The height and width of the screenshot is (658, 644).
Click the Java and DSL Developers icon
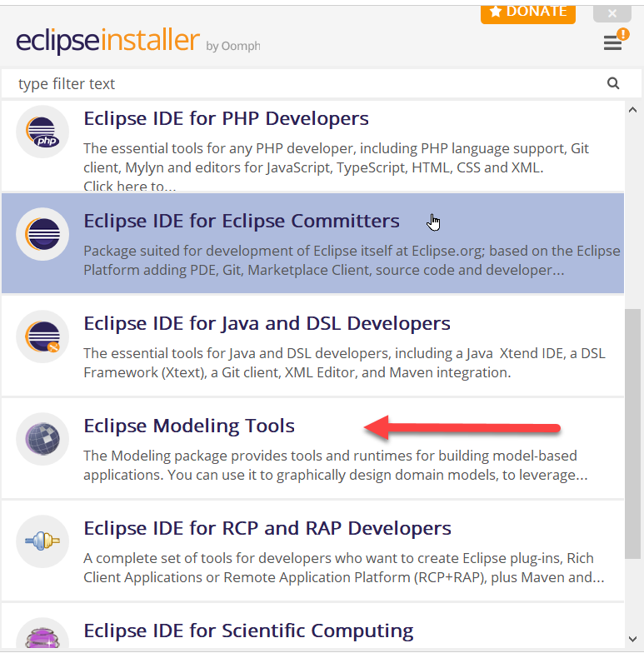click(x=42, y=336)
